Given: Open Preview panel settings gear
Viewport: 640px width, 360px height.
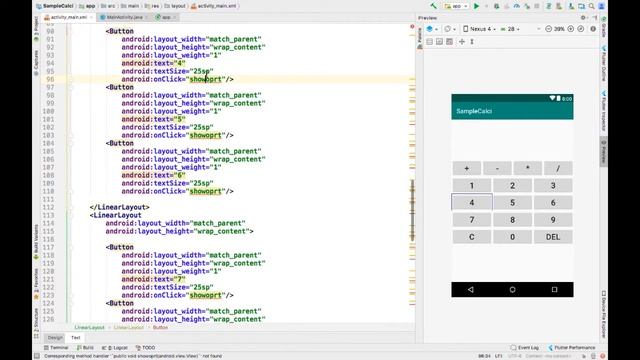Looking at the screenshot, I should pos(583,18).
